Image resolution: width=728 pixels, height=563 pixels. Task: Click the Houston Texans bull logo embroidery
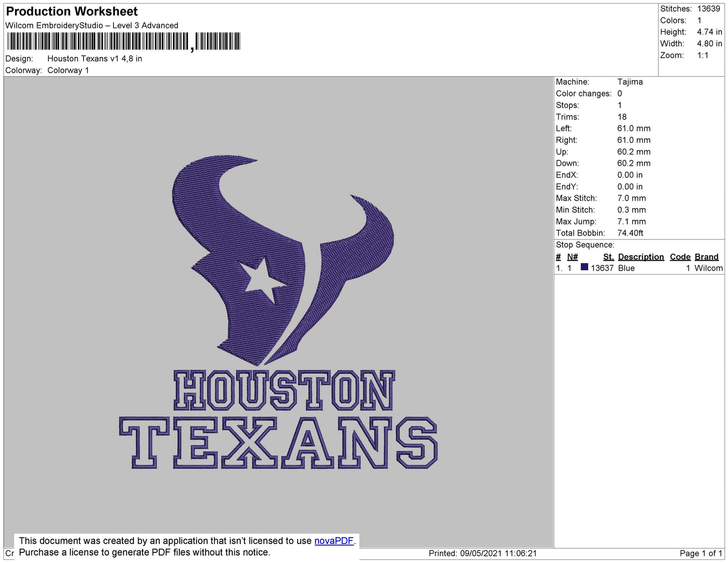tap(283, 260)
